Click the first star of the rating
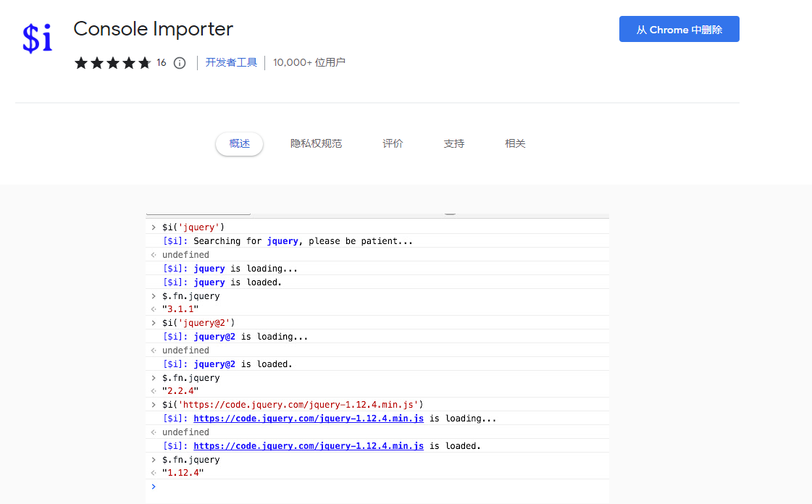This screenshot has height=504, width=812. coord(80,63)
